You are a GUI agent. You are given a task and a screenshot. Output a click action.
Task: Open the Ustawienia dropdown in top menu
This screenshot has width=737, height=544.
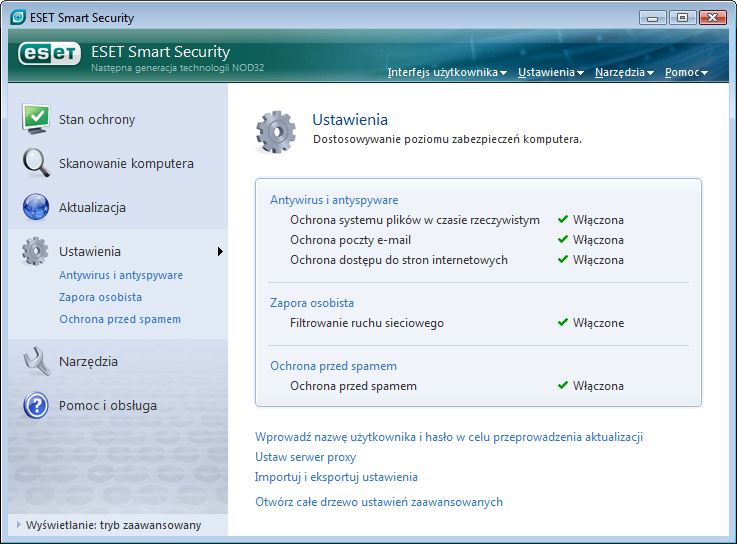(551, 72)
